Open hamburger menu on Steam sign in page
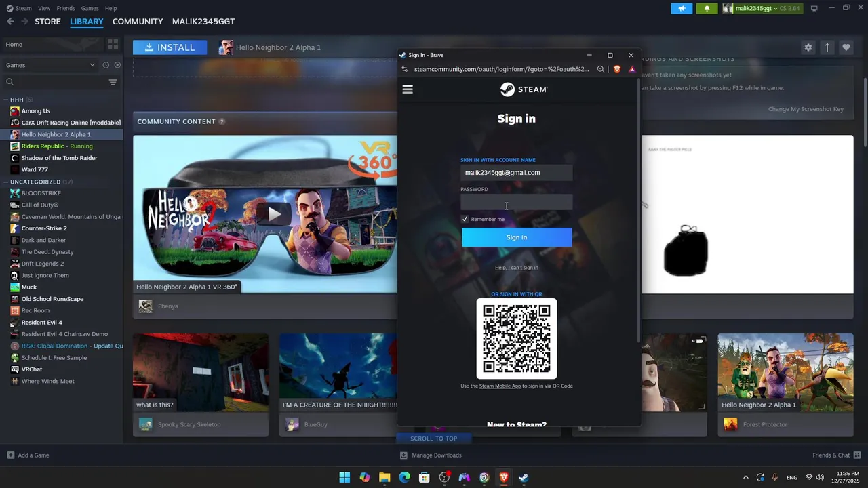 [x=408, y=89]
